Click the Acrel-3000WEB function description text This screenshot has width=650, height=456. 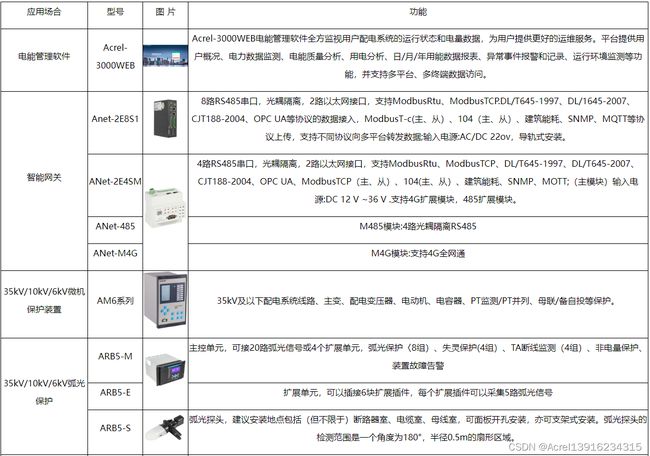[418, 56]
